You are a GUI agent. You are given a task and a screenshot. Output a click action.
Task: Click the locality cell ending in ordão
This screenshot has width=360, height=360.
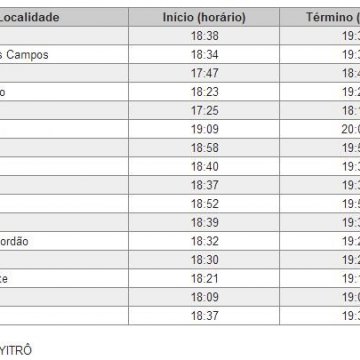[x=63, y=241]
